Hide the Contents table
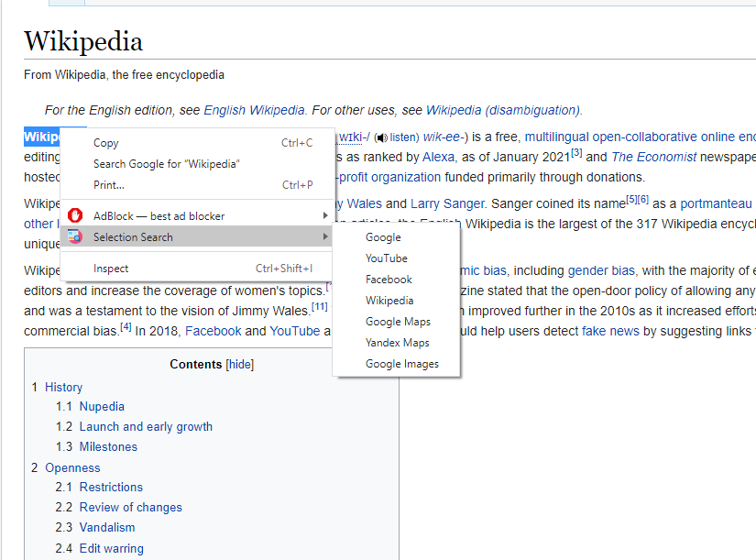Image resolution: width=756 pixels, height=560 pixels. click(x=240, y=364)
